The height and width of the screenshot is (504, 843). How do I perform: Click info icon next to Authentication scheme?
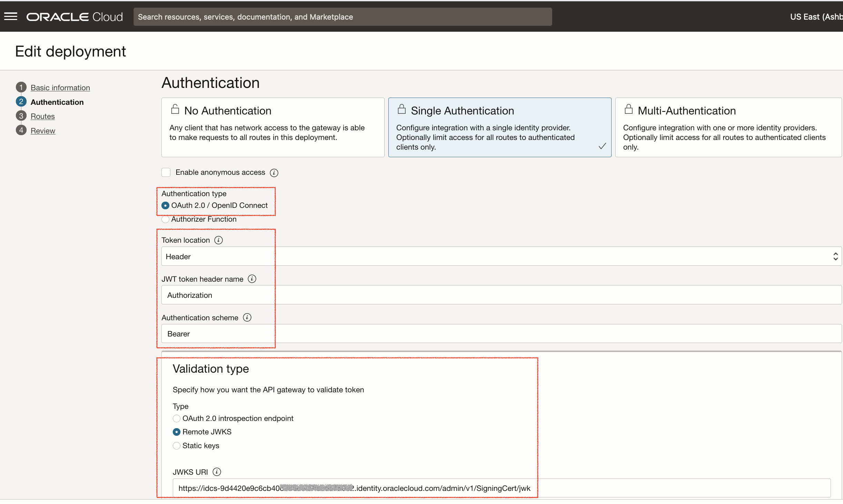pyautogui.click(x=247, y=317)
